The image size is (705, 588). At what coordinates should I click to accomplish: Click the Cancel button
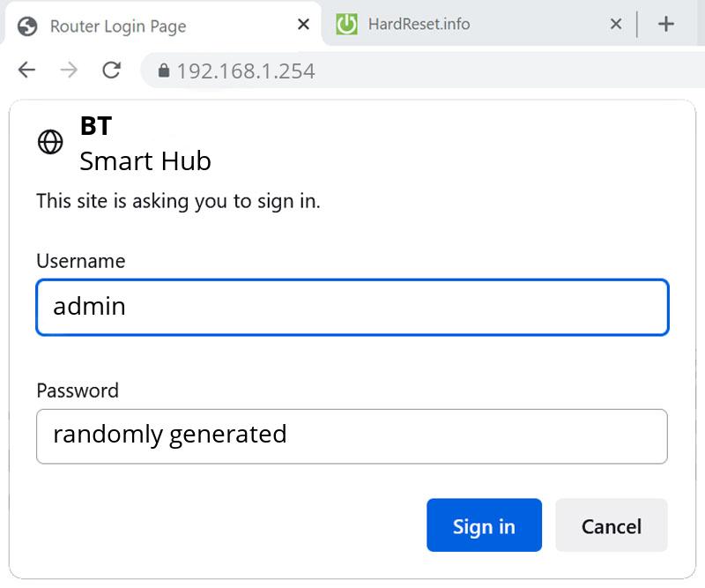click(612, 525)
